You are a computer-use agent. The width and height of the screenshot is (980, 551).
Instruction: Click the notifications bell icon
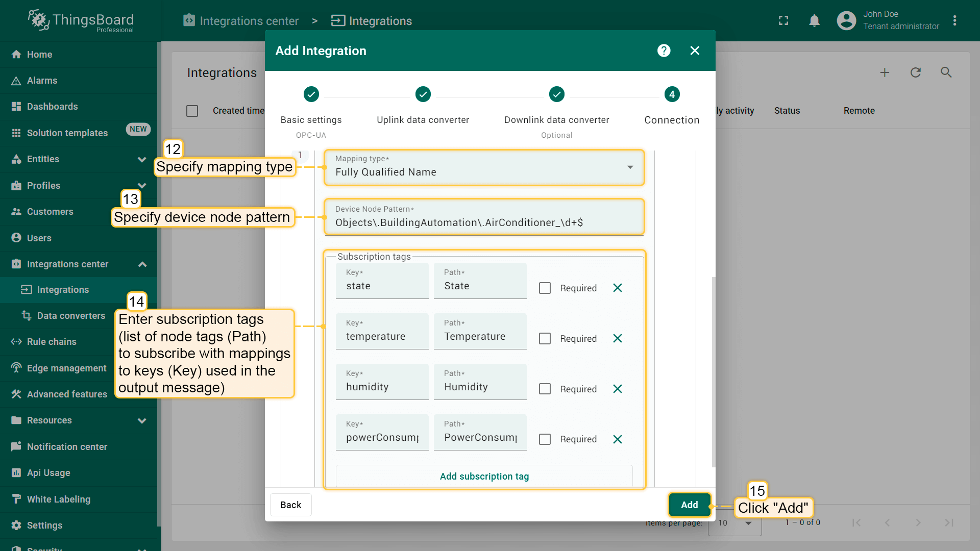(x=814, y=20)
